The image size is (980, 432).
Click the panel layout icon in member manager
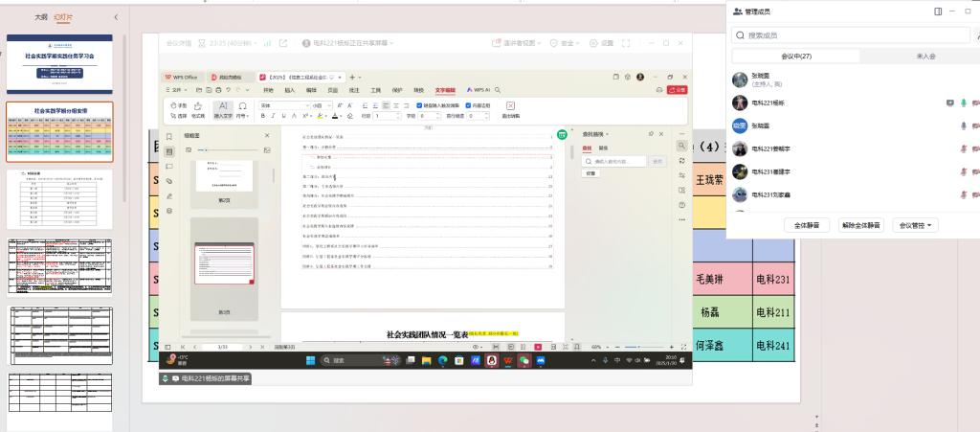pyautogui.click(x=938, y=11)
